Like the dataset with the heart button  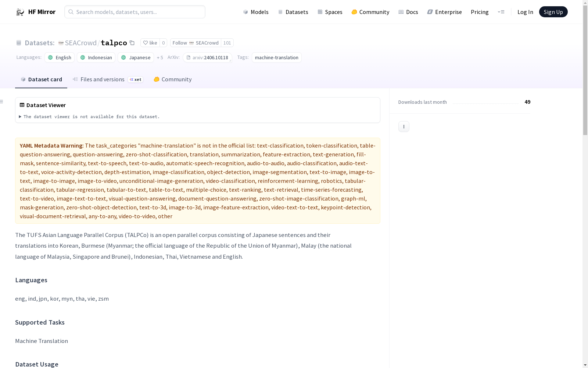[150, 43]
